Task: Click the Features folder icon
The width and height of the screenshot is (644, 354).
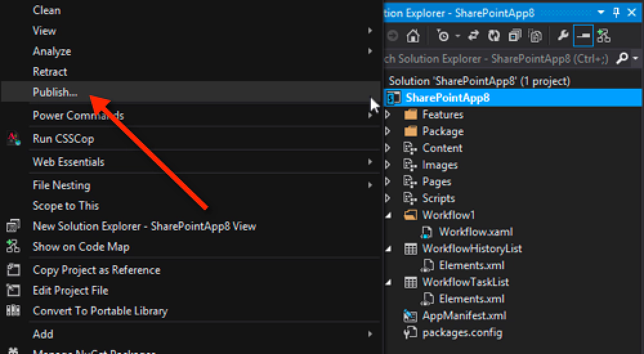Action: click(x=411, y=114)
